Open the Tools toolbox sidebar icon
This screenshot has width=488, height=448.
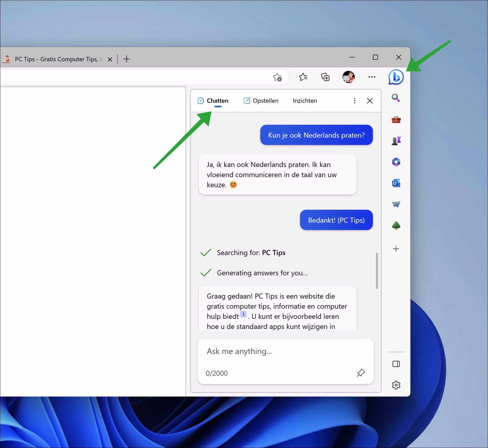click(x=396, y=119)
